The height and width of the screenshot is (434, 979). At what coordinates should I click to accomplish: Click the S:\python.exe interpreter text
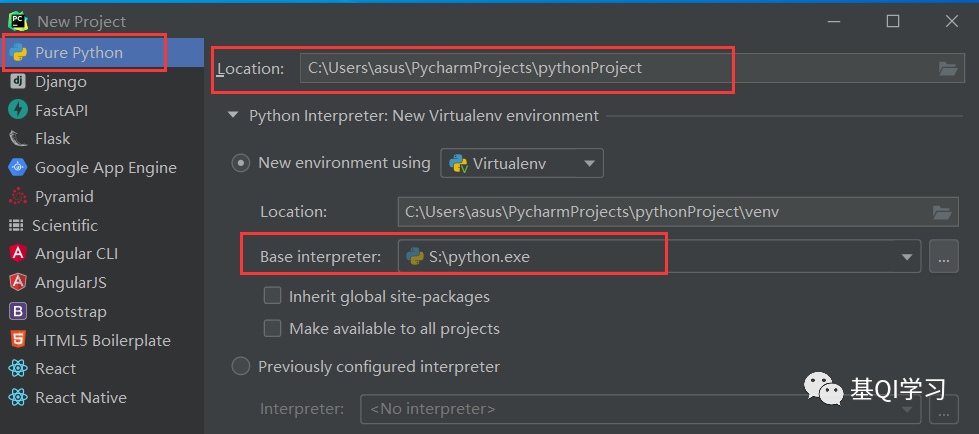[x=480, y=257]
